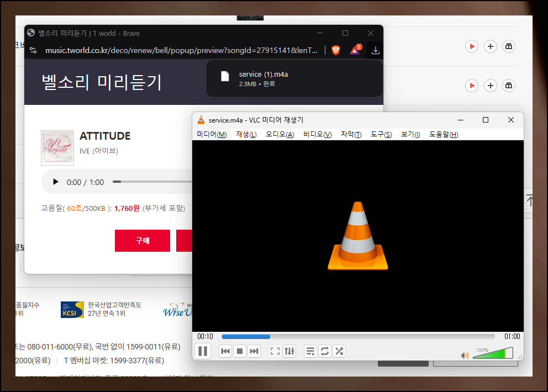Play the second song in background list
This screenshot has width=548, height=392.
pyautogui.click(x=472, y=86)
